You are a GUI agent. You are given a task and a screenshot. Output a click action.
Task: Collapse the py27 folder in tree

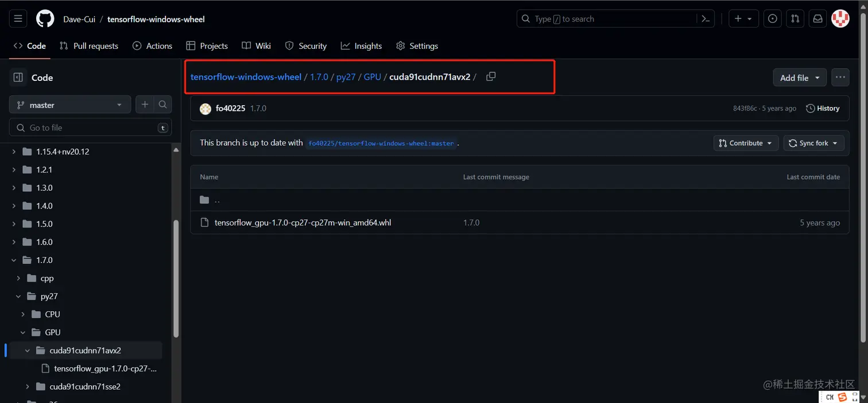[18, 296]
